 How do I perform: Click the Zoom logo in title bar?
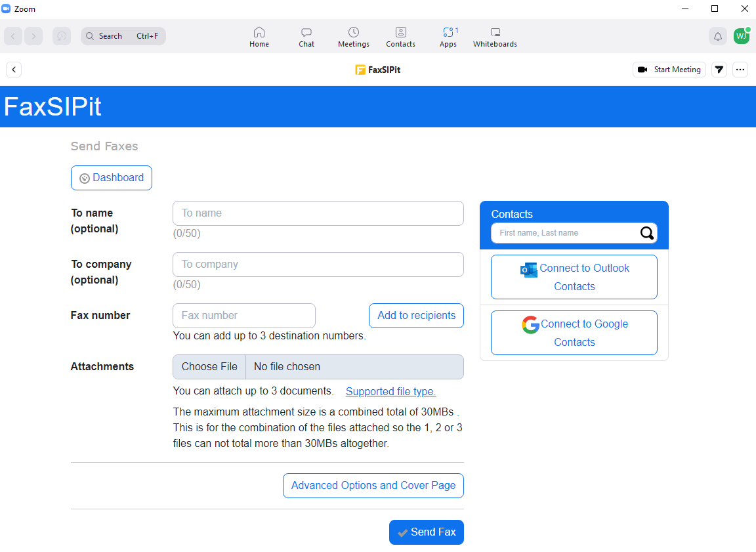(x=7, y=9)
